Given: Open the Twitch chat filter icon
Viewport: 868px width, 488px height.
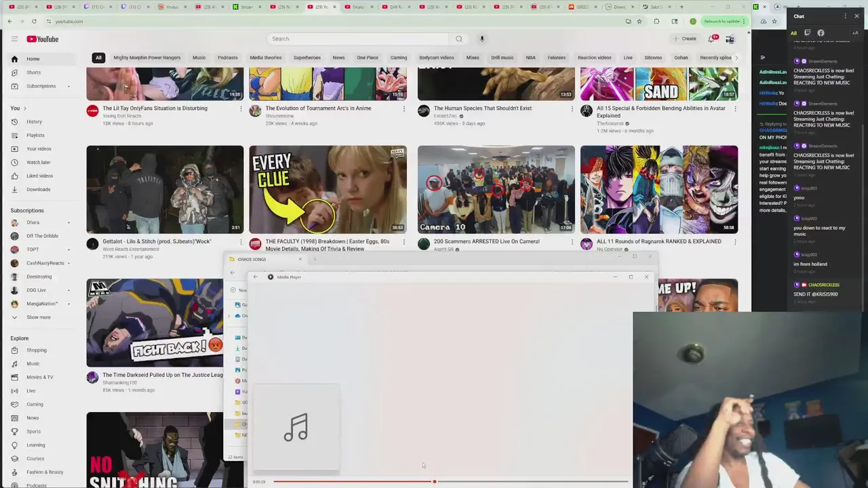Looking at the screenshot, I should pyautogui.click(x=807, y=33).
